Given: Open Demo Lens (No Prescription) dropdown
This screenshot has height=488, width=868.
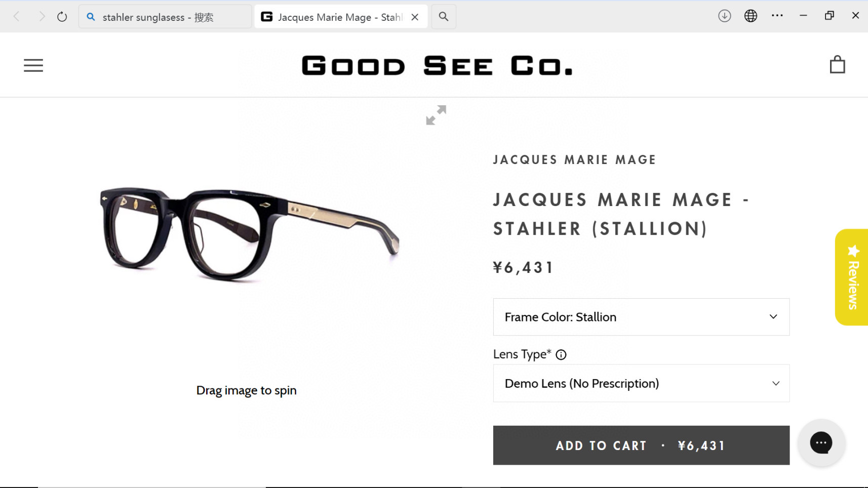Looking at the screenshot, I should [641, 383].
